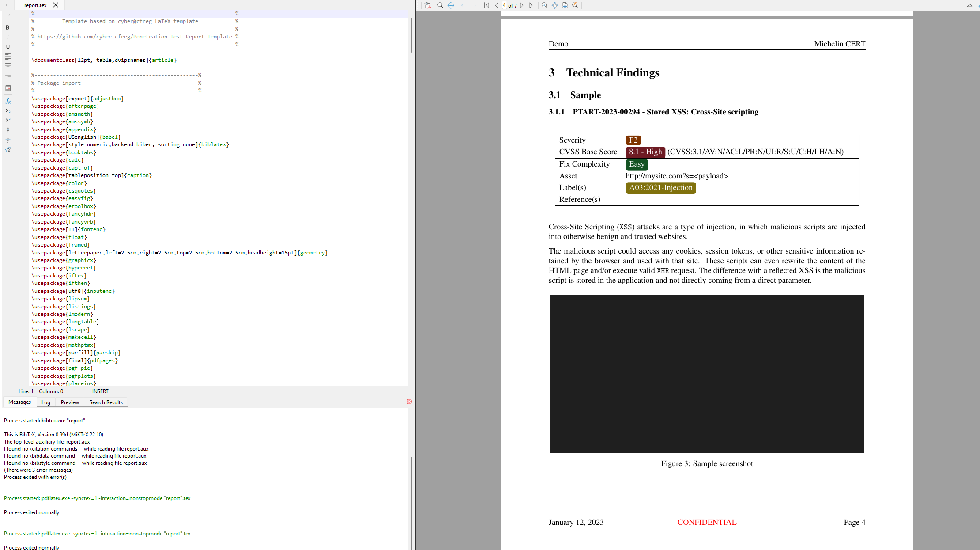Screen dimensions: 980x550
Task: Insert square root math symbol
Action: [8, 149]
